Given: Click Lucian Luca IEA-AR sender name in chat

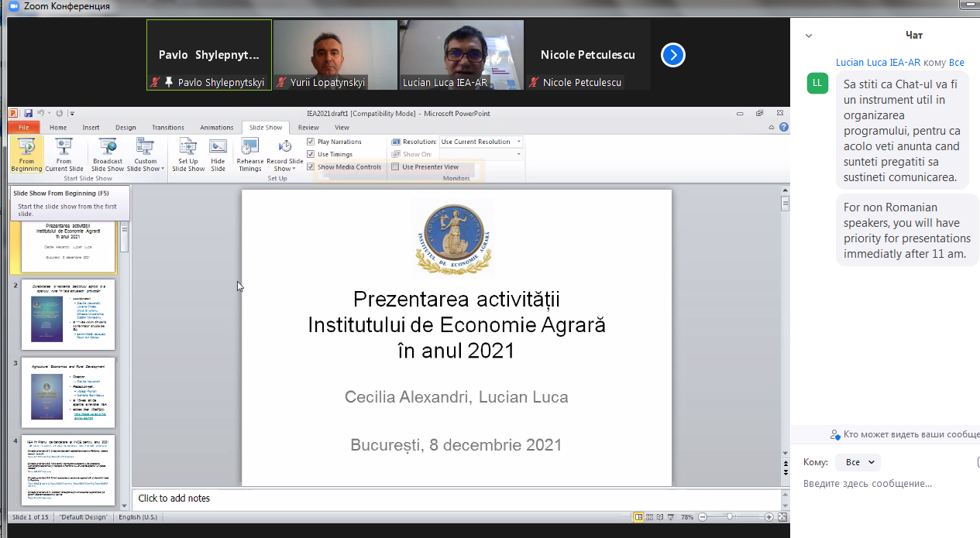Looking at the screenshot, I should [x=878, y=63].
